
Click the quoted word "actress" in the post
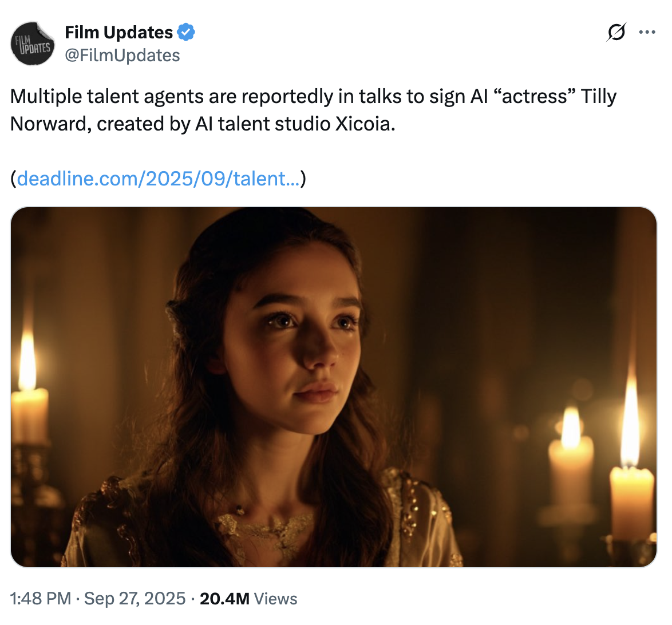(534, 96)
